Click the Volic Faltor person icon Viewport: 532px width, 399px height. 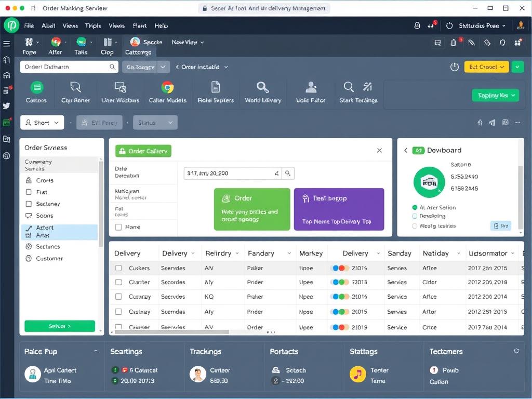pyautogui.click(x=311, y=87)
